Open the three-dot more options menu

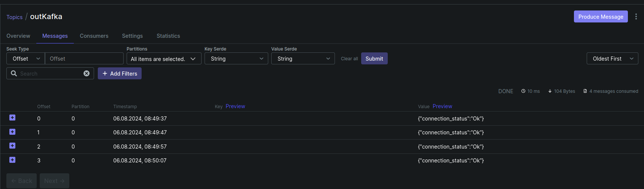pos(636,16)
